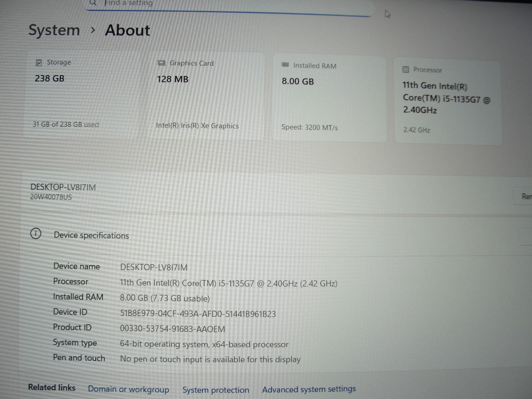Click the Processor chip icon
This screenshot has width=532, height=399.
[x=406, y=69]
